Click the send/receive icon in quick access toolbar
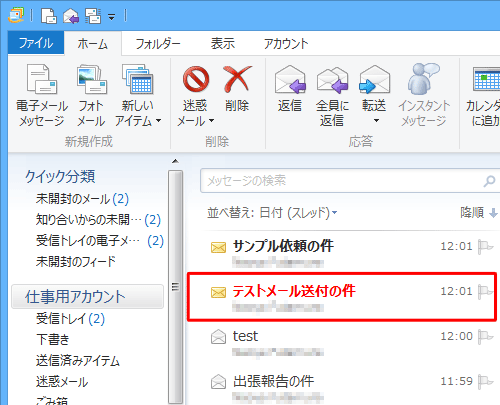The width and height of the screenshot is (500, 405). (x=93, y=16)
